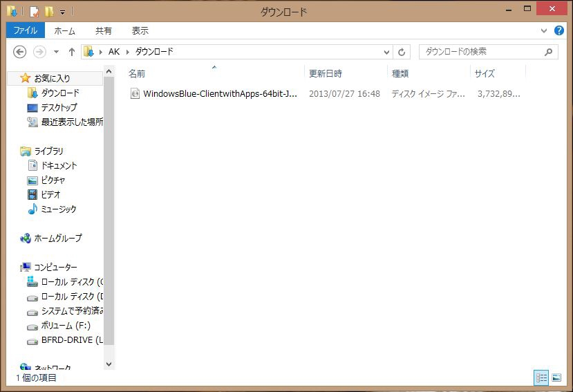Open the address bar history dropdown
The height and width of the screenshot is (392, 573).
click(386, 53)
